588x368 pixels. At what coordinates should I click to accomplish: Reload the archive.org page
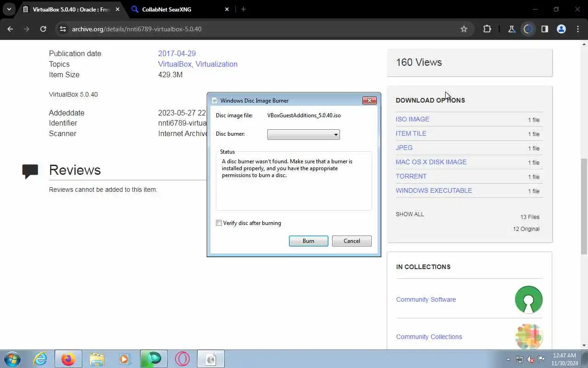[x=43, y=29]
